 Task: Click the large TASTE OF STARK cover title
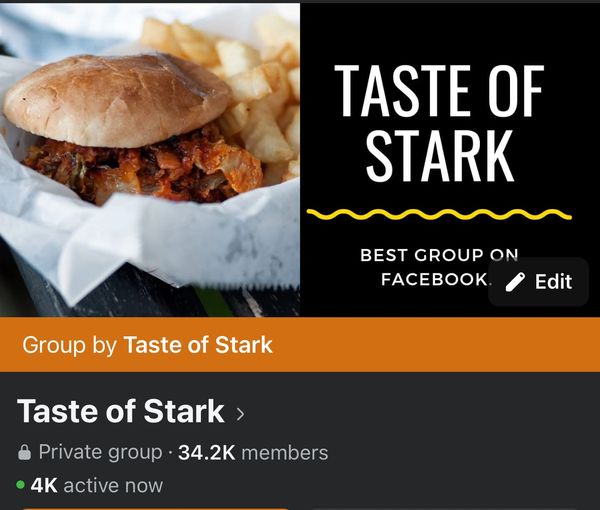coord(439,122)
